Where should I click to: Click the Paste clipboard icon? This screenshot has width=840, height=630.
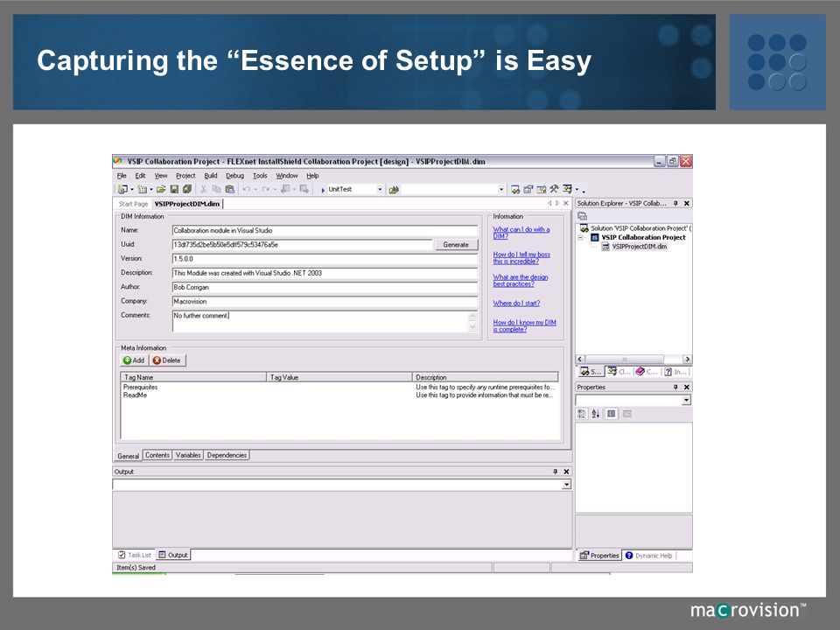(x=230, y=189)
